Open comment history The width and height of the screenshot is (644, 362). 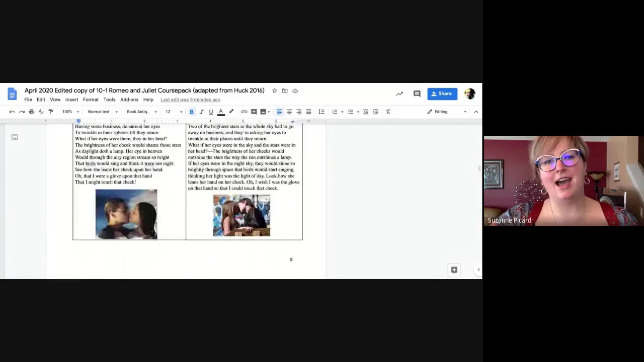tap(417, 94)
